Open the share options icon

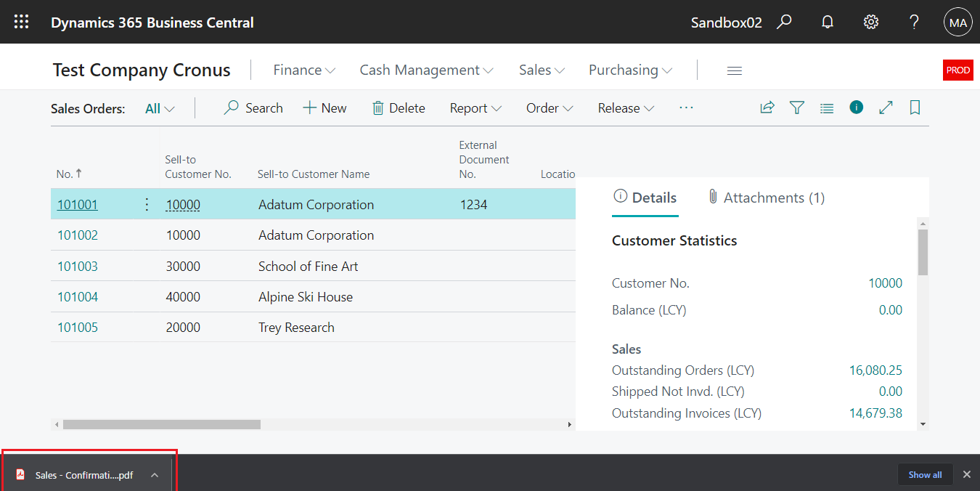tap(767, 107)
